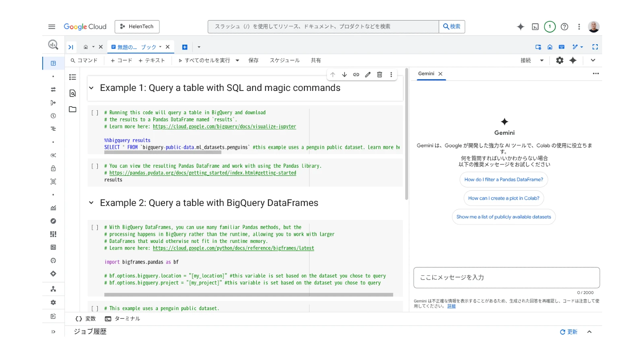Open the コマンド command palette
The width and height of the screenshot is (644, 362).
pyautogui.click(x=84, y=60)
